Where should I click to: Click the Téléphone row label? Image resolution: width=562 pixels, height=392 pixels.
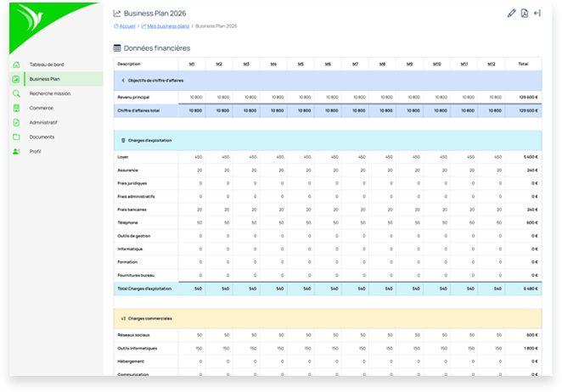127,223
